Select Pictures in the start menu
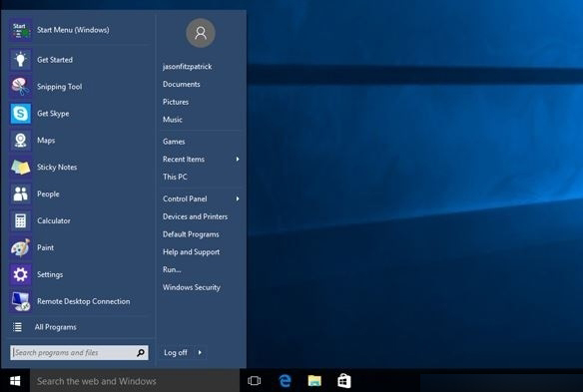The height and width of the screenshot is (392, 583). coord(176,102)
